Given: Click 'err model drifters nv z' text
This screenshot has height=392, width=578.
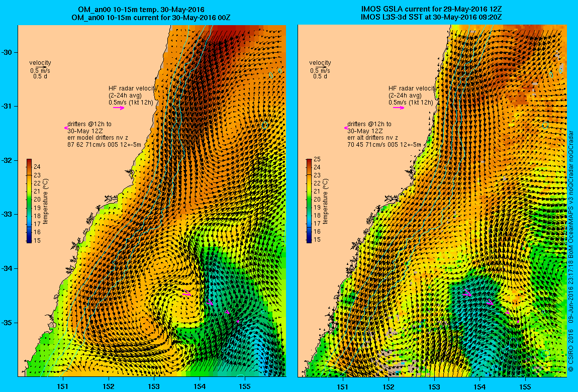Looking at the screenshot, I should tap(98, 137).
